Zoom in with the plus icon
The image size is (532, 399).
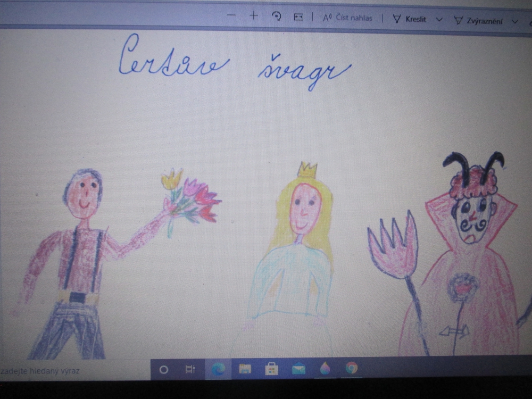tap(253, 15)
